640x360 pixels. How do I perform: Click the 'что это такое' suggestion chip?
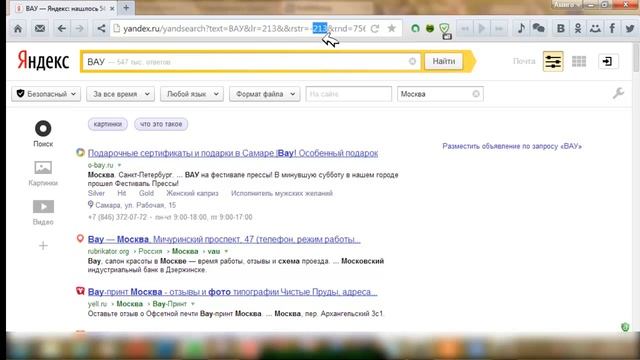click(x=161, y=124)
